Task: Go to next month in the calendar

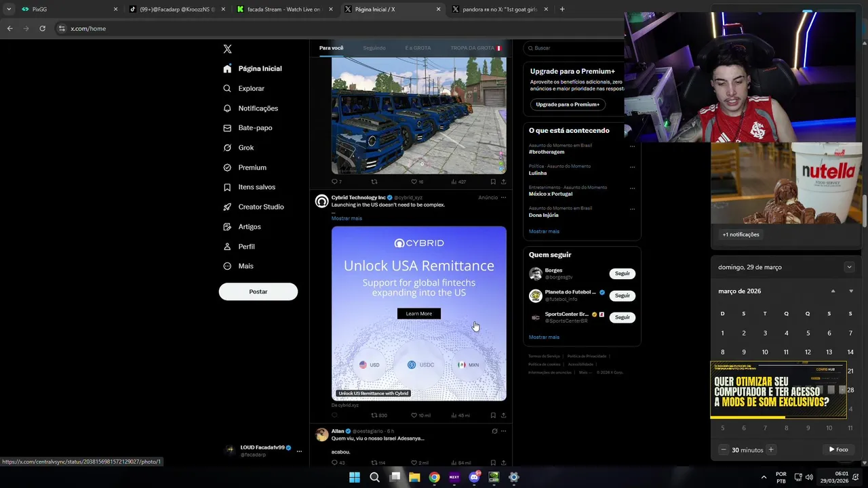Action: coord(851,291)
